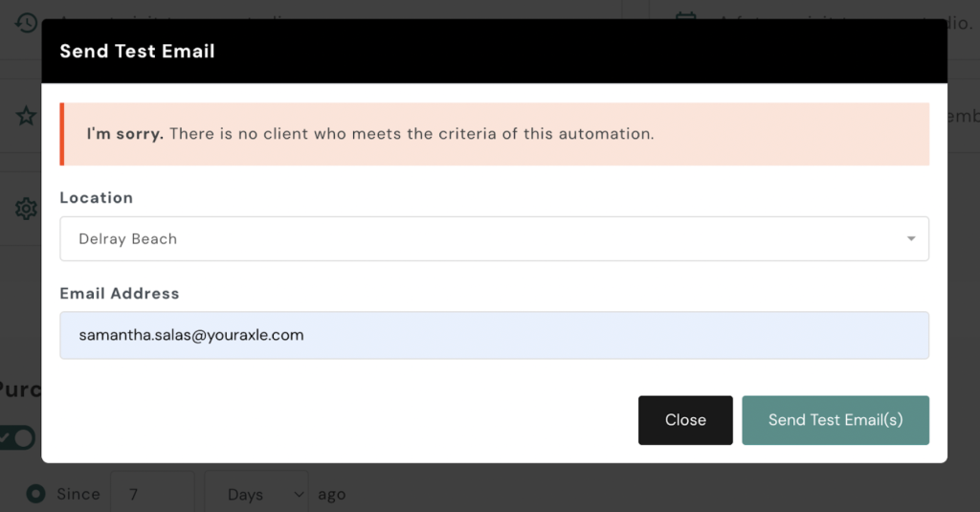Open the Location dropdown showing Delray Beach
Viewport: 980px width, 512px height.
point(494,239)
